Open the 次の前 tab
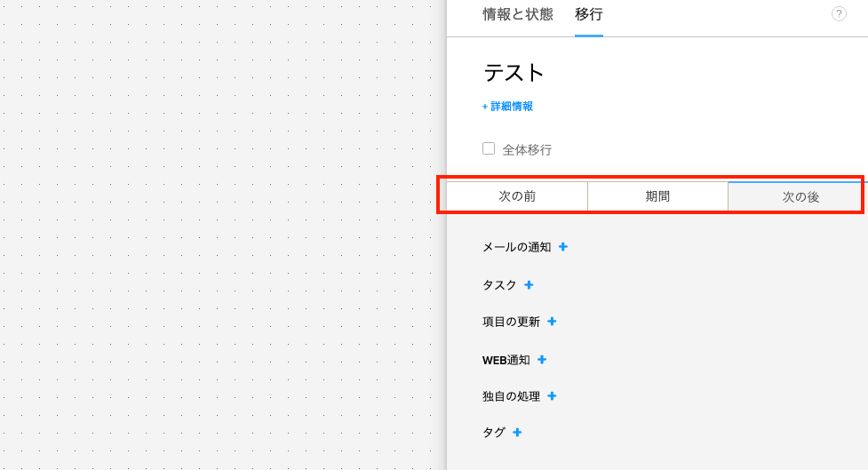The width and height of the screenshot is (868, 470). point(517,196)
